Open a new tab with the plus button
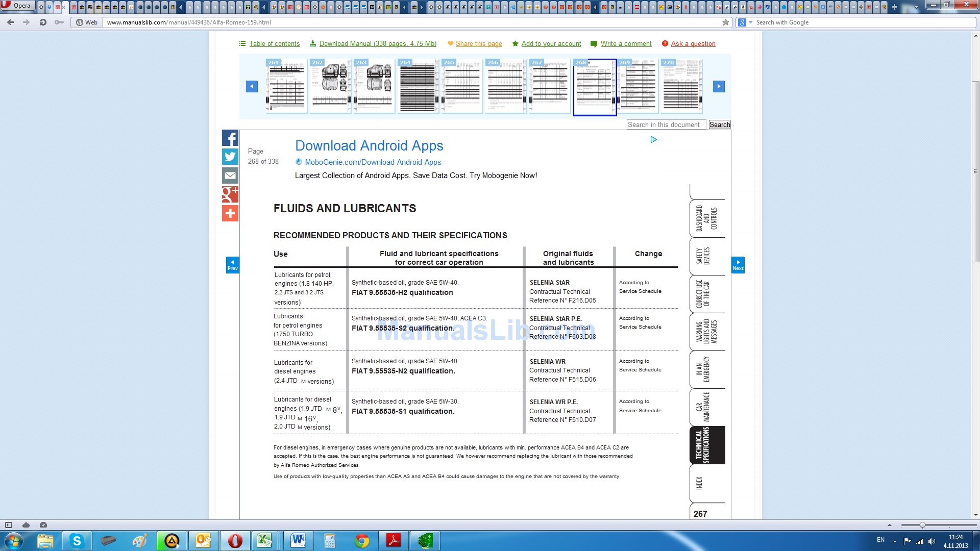980x551 pixels. point(894,7)
